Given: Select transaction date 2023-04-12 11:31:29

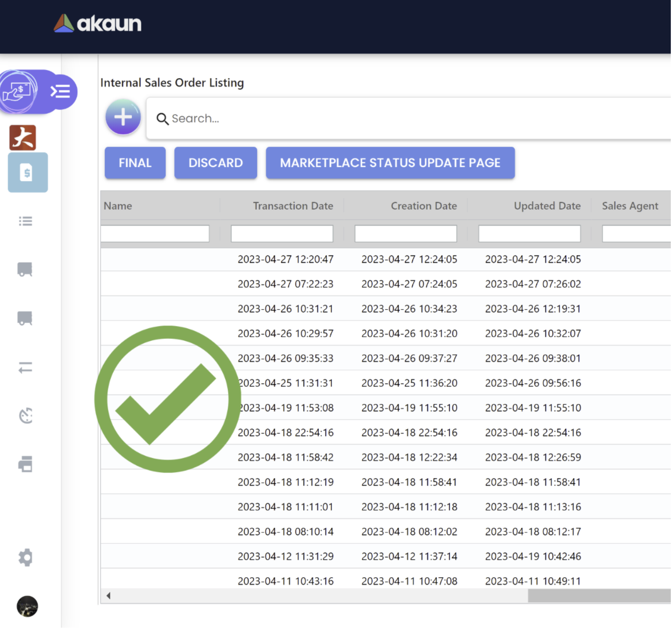Looking at the screenshot, I should point(285,556).
